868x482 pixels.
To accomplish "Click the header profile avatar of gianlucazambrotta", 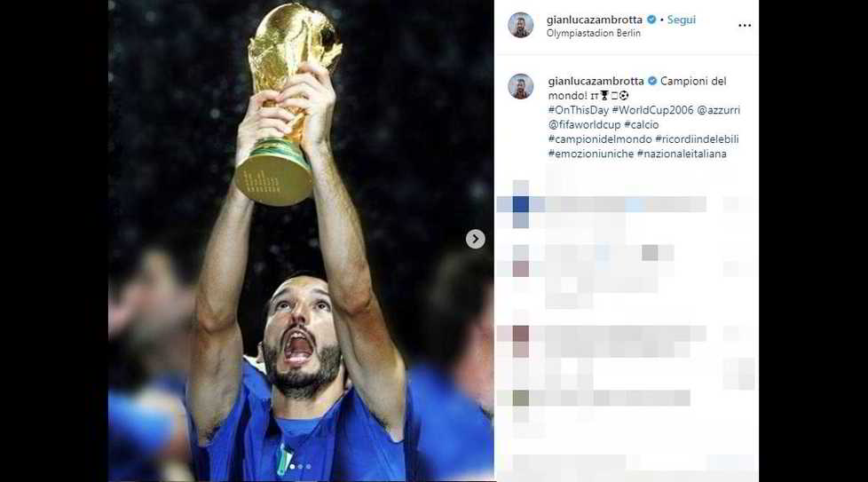I will point(520,25).
